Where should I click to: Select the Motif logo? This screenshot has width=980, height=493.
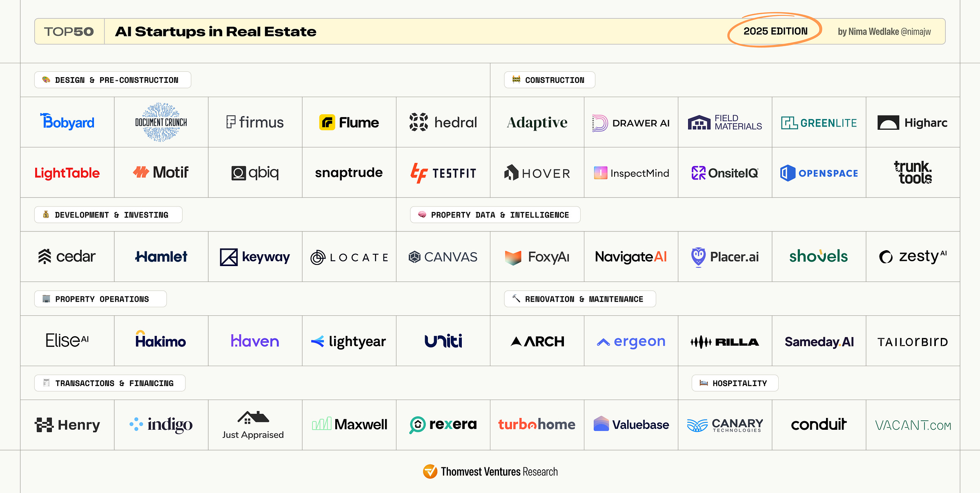tap(161, 172)
